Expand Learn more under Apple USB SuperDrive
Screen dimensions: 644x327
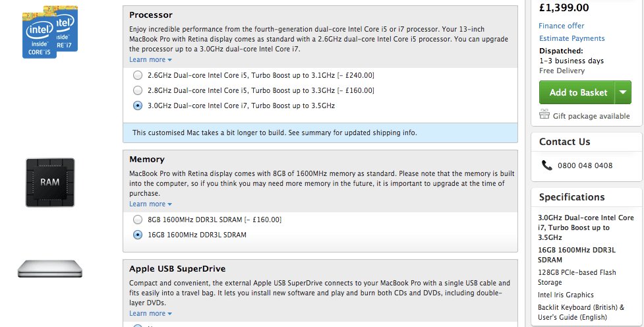(150, 313)
